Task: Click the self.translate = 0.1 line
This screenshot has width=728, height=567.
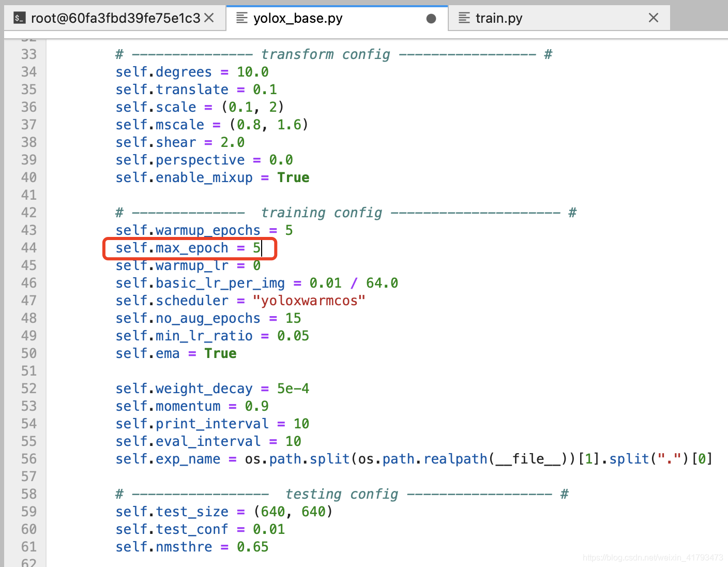Action: tap(196, 89)
